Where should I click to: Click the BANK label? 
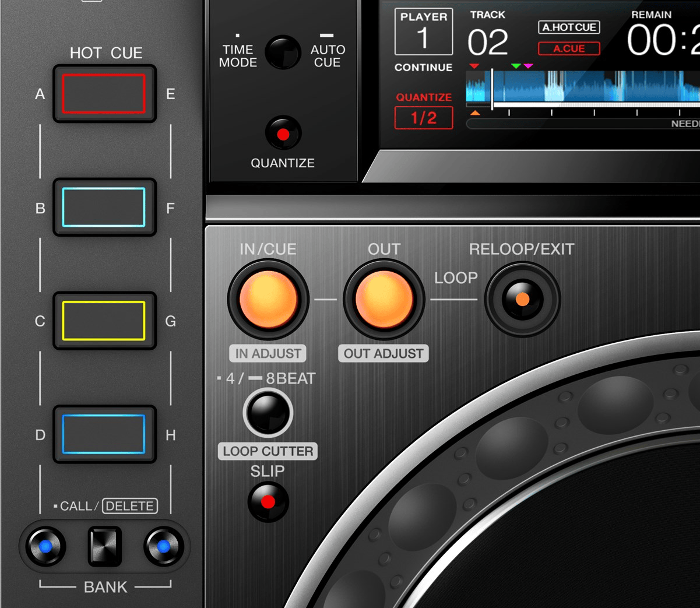pos(105,587)
